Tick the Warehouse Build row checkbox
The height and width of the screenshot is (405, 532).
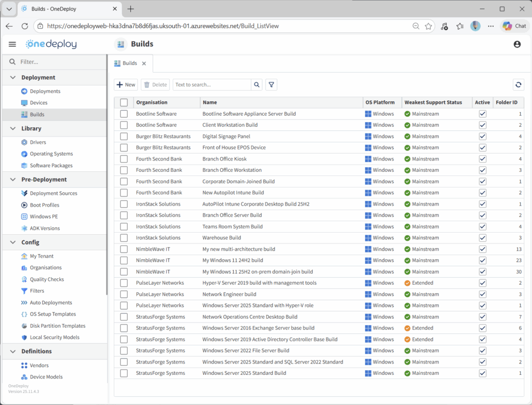click(x=124, y=238)
